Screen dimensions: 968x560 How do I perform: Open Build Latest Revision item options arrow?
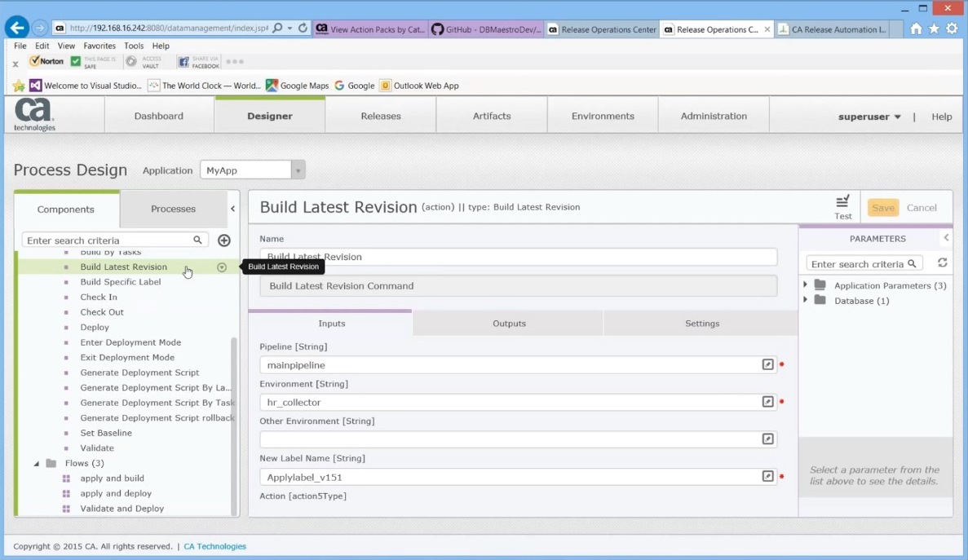click(x=222, y=267)
